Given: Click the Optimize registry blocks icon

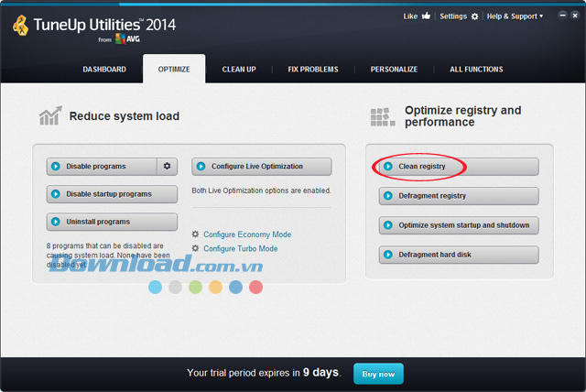Looking at the screenshot, I should [383, 116].
